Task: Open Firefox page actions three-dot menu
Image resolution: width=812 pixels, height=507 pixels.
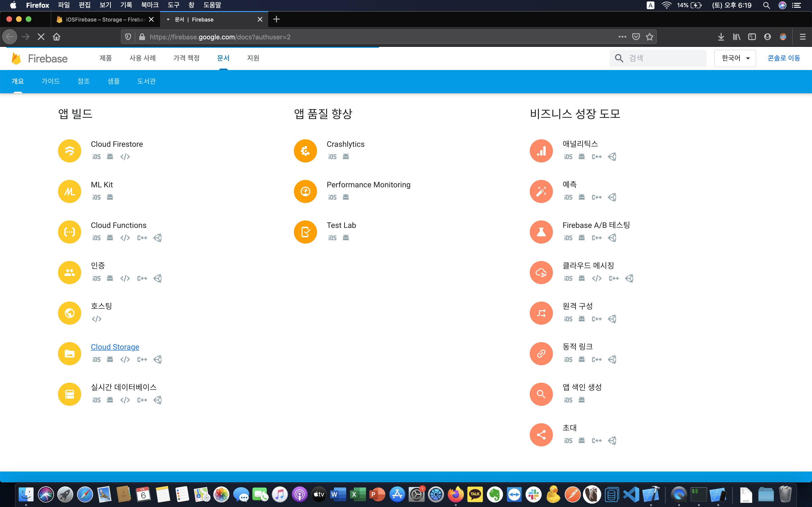Action: tap(623, 37)
